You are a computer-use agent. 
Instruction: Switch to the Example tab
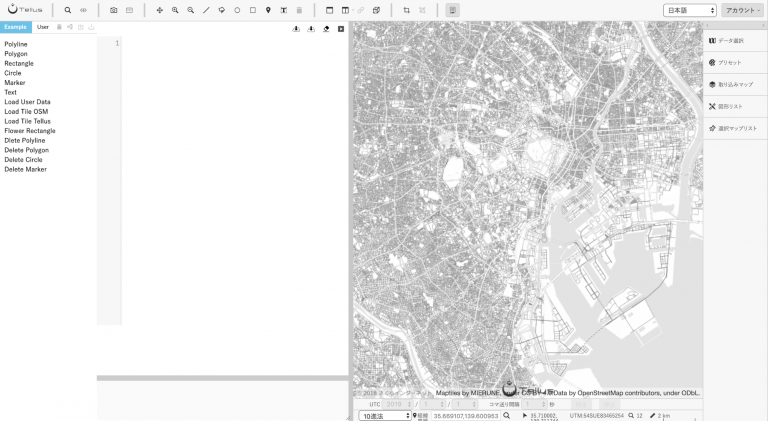[x=16, y=27]
